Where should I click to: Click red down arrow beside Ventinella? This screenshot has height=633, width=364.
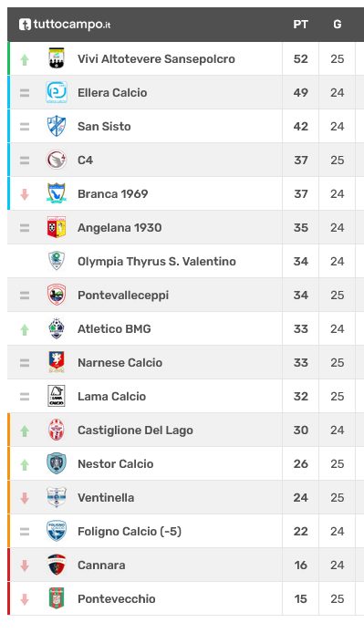[25, 498]
